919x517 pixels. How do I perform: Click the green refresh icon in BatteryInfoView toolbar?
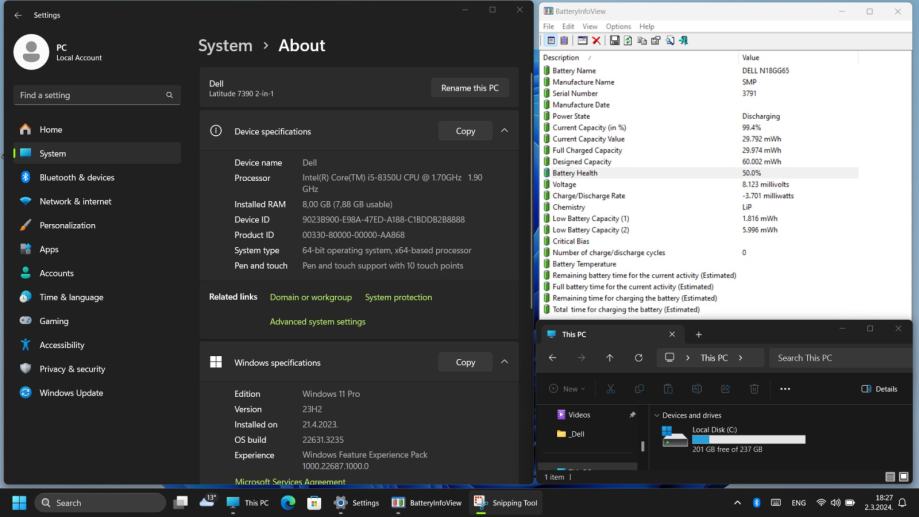628,41
